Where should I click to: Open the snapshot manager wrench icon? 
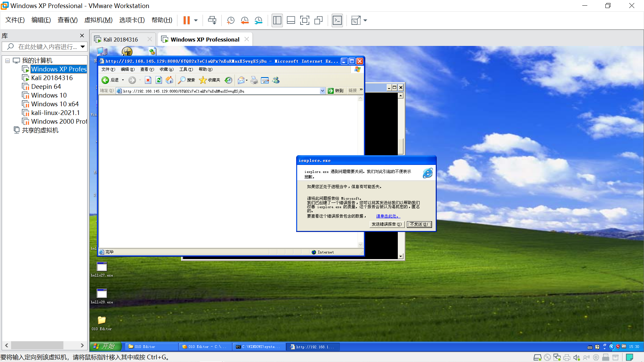258,20
